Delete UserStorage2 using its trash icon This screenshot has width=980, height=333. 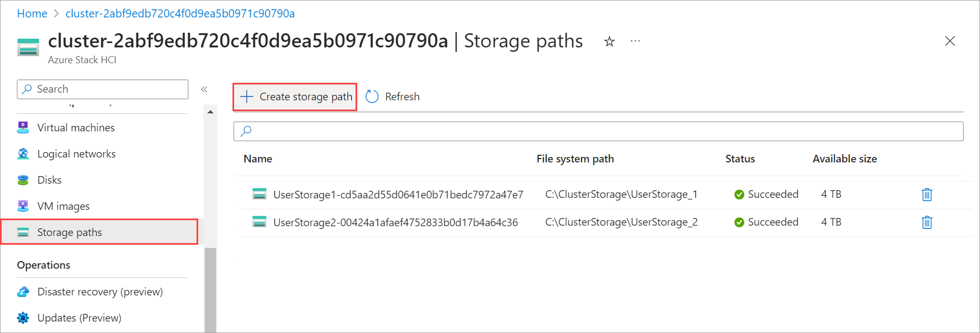coord(927,222)
